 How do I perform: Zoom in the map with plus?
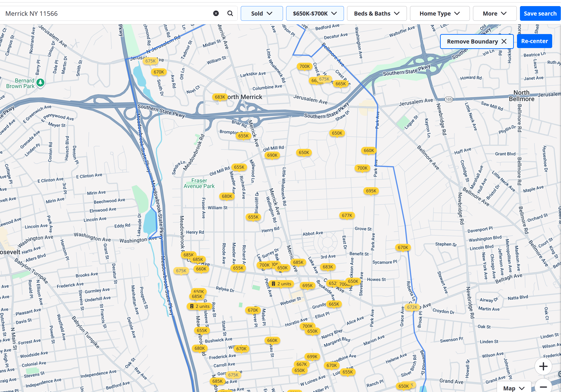pos(543,366)
